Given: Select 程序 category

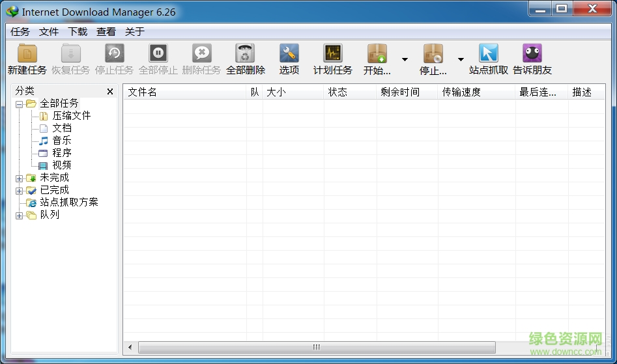Looking at the screenshot, I should coord(62,153).
